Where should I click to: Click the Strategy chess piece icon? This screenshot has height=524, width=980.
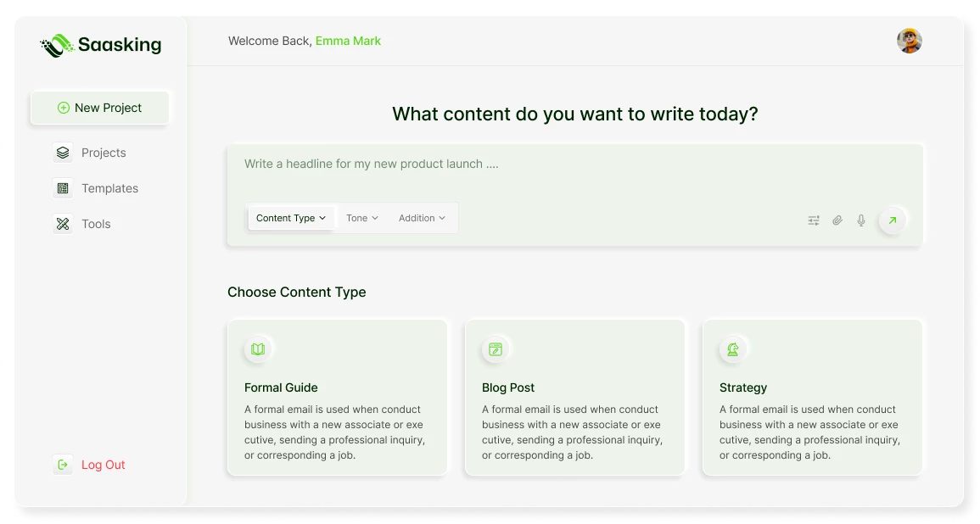click(x=733, y=348)
